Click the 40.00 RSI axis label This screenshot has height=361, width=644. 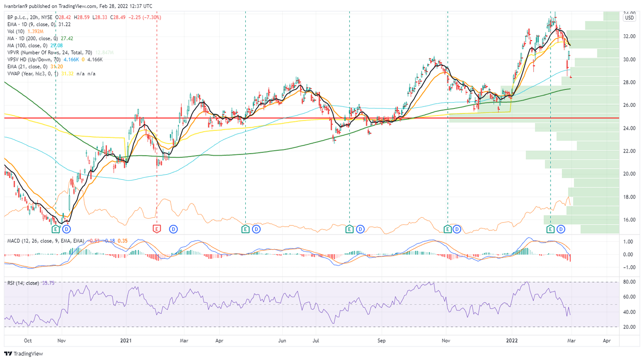629,312
